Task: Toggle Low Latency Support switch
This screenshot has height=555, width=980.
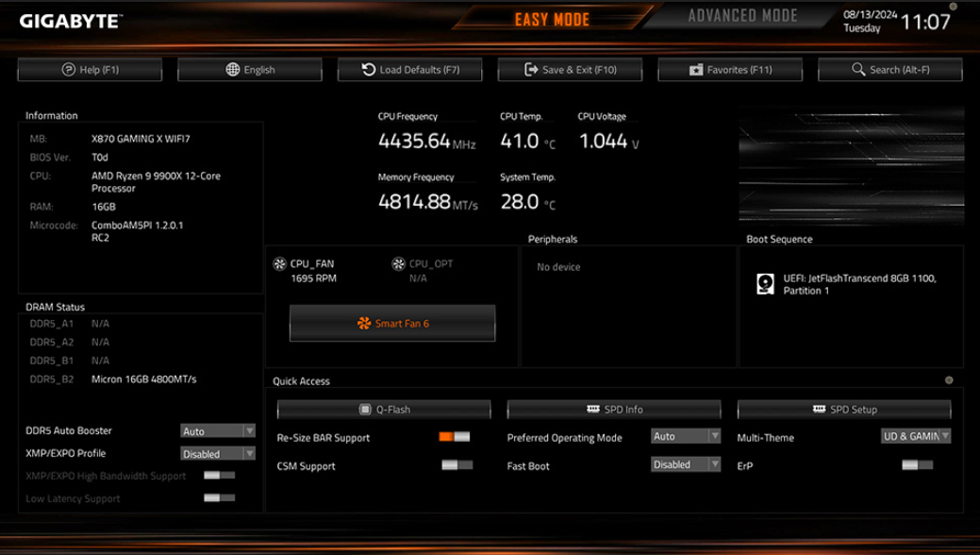Action: click(220, 498)
